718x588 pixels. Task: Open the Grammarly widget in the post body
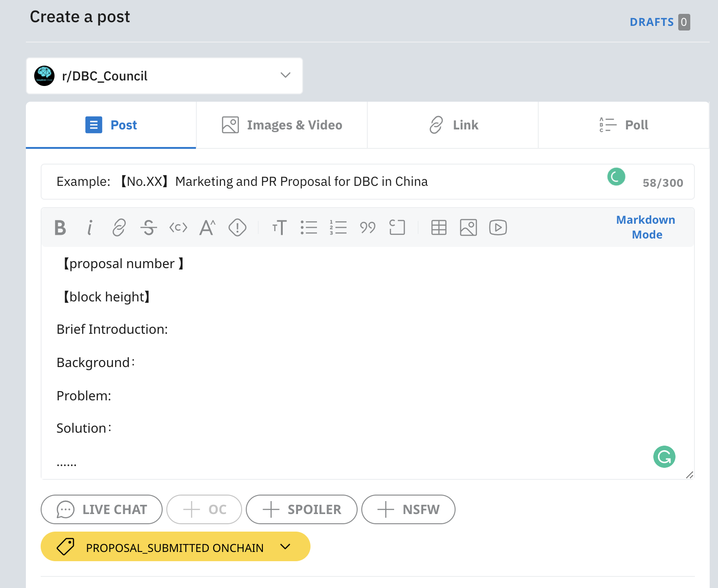click(664, 457)
